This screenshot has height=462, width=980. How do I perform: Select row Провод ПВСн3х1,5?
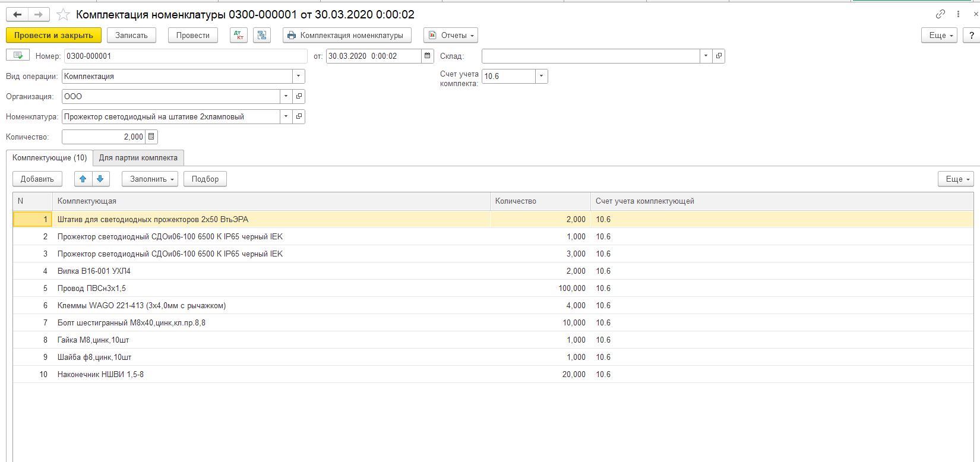coord(493,288)
